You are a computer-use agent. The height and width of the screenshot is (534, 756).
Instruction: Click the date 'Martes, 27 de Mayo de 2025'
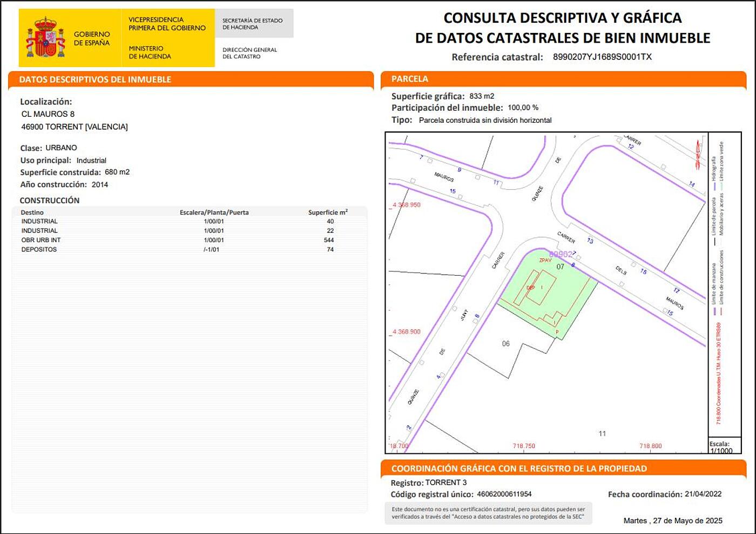673,521
